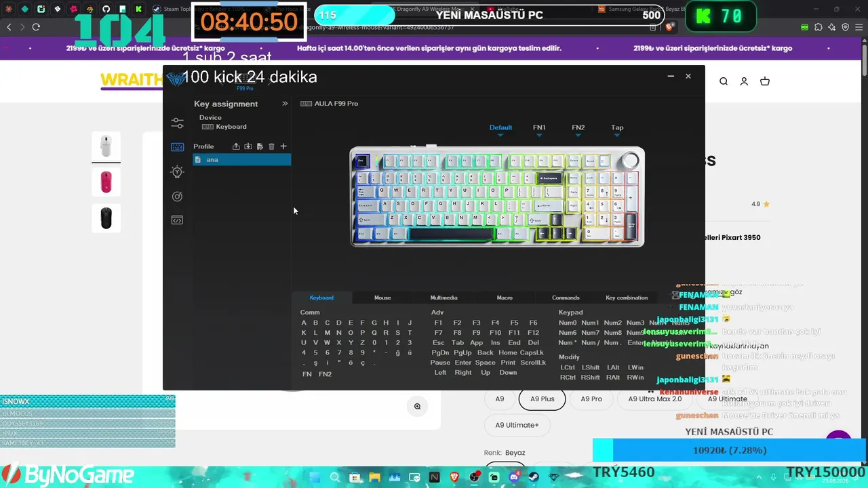Screen dimensions: 868x488
Task: Choose the LWin modifier key
Action: [x=635, y=368]
